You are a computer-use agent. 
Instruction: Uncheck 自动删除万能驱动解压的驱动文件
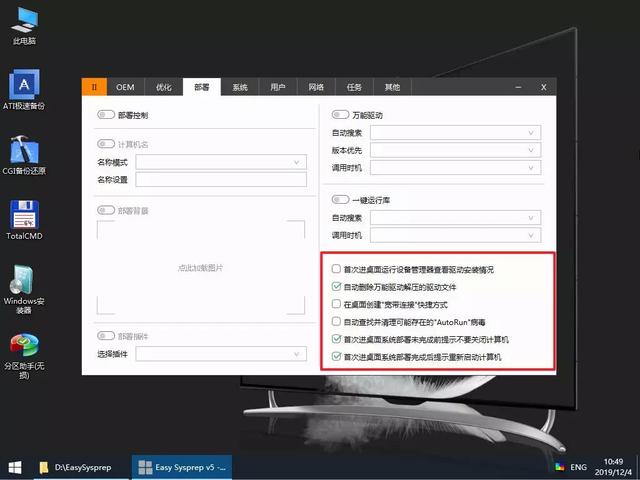pos(336,287)
